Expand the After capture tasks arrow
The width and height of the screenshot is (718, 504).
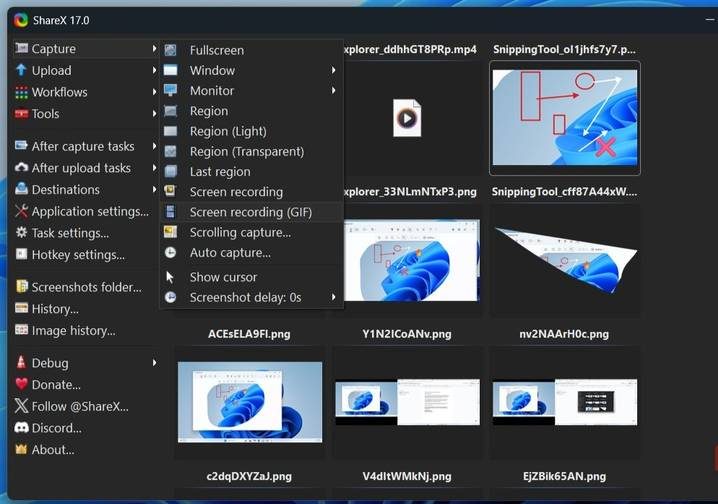point(154,146)
